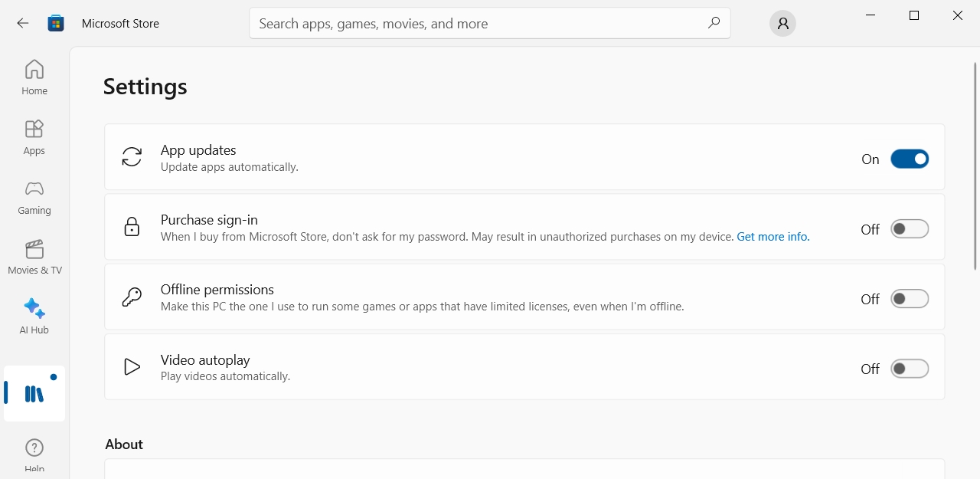This screenshot has width=980, height=479.
Task: Enable the Offline permissions toggle
Action: point(910,299)
